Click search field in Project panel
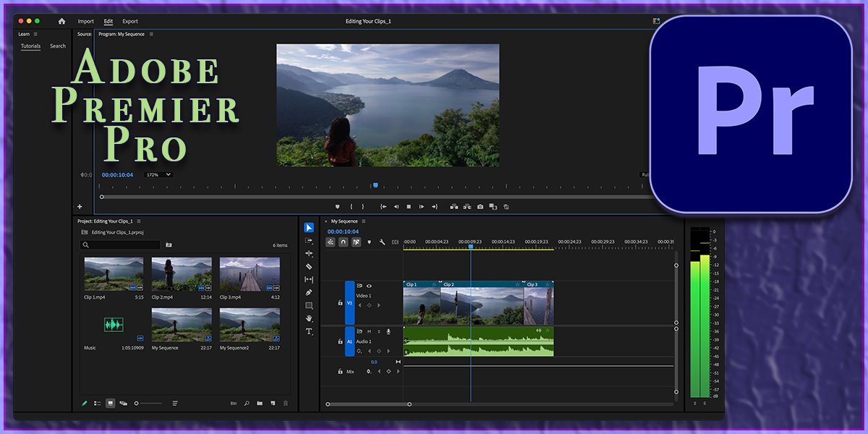 [121, 245]
